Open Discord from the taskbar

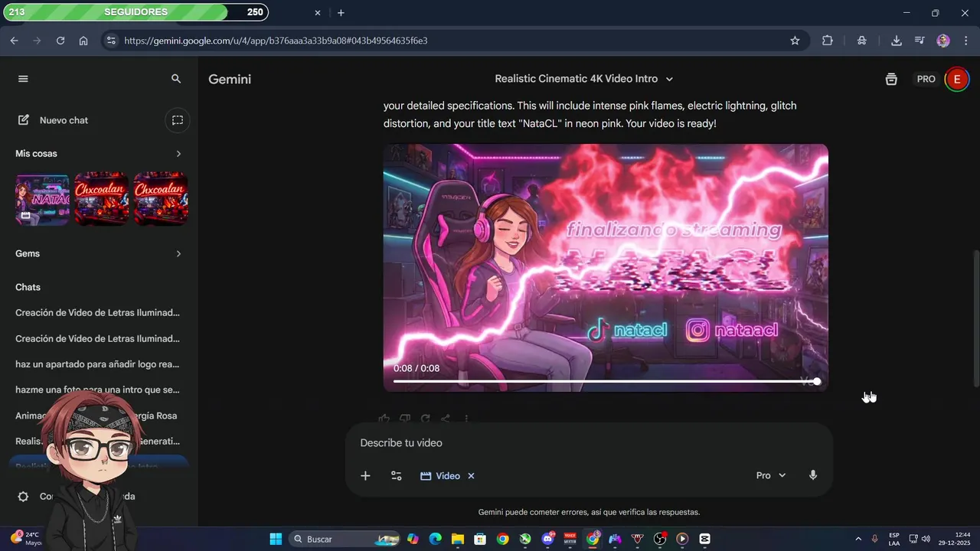coord(548,539)
